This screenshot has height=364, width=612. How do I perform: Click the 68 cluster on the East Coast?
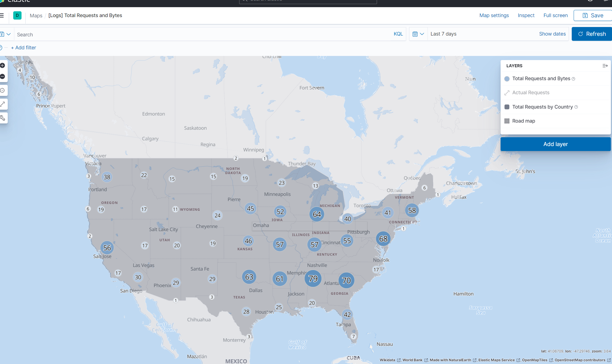tap(383, 239)
